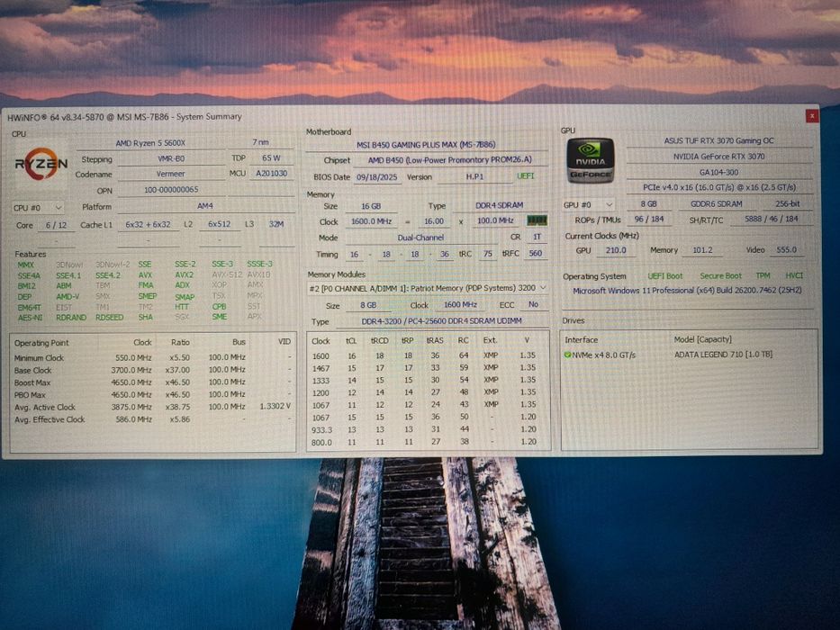The height and width of the screenshot is (630, 840).
Task: Click the NVIDIA GeForce RTX 3070 field
Action: click(x=719, y=157)
